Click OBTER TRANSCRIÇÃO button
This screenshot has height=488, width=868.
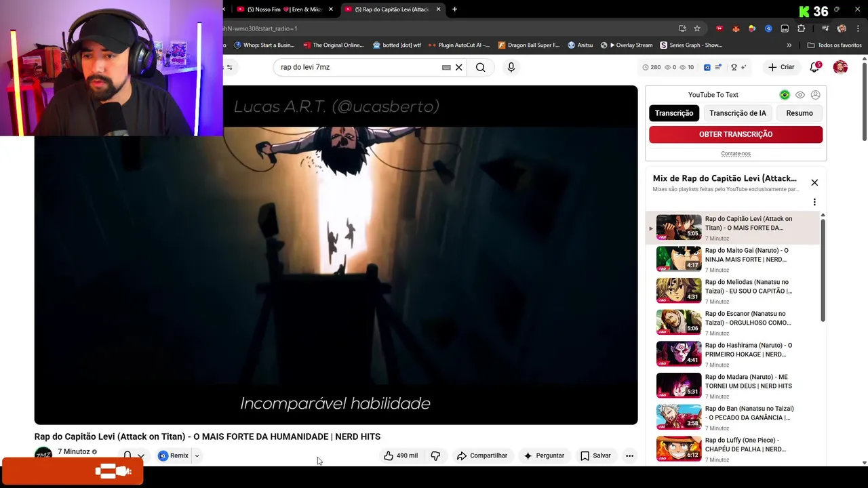click(736, 134)
